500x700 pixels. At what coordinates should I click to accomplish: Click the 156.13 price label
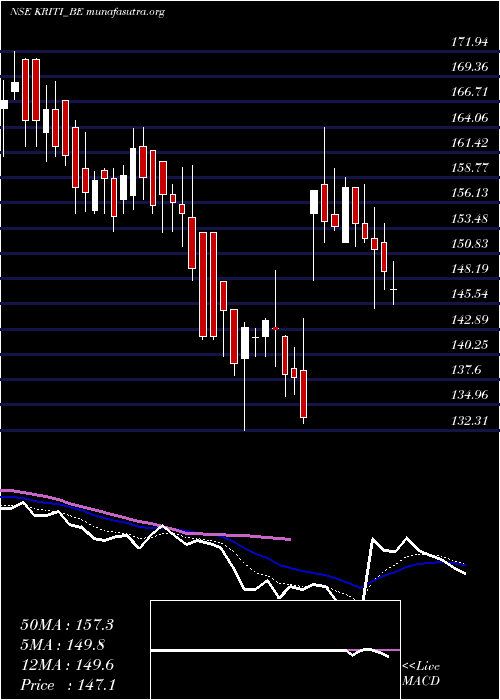coord(470,193)
